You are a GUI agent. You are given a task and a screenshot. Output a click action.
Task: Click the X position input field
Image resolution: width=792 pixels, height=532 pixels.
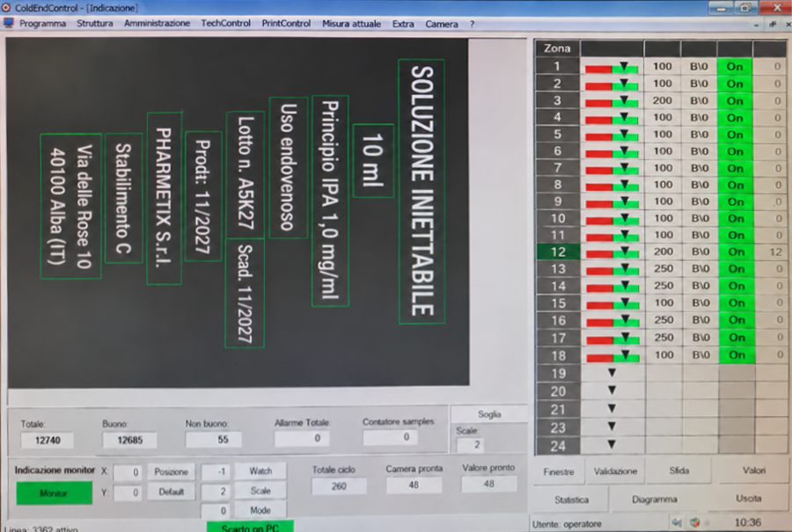coord(127,472)
